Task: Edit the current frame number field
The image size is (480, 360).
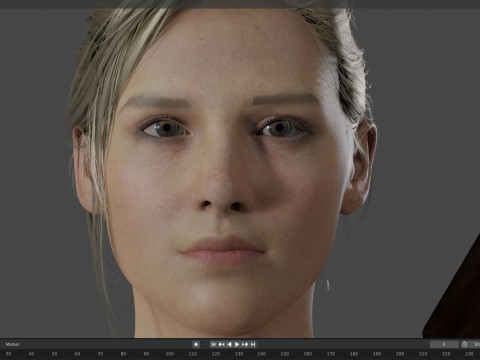Action: click(x=444, y=344)
